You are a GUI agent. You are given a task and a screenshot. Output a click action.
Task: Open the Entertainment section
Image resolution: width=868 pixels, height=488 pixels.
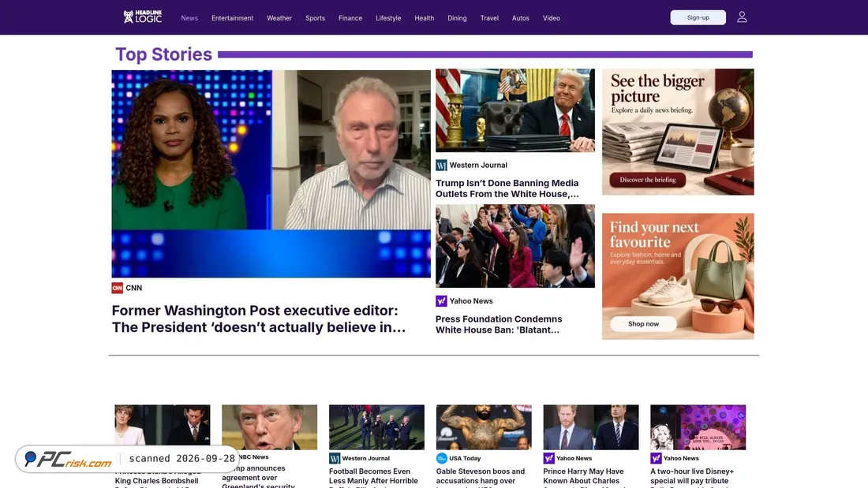tap(232, 18)
